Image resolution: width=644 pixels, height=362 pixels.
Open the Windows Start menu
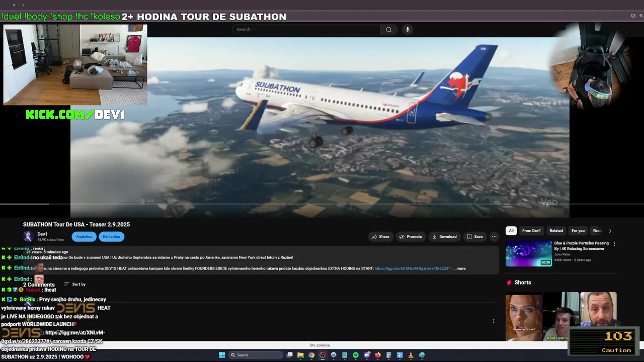(222, 355)
